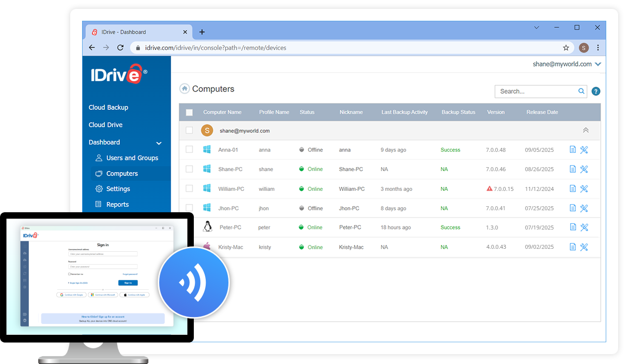Open the log document icon for Peter-PC
627x364 pixels.
click(573, 227)
